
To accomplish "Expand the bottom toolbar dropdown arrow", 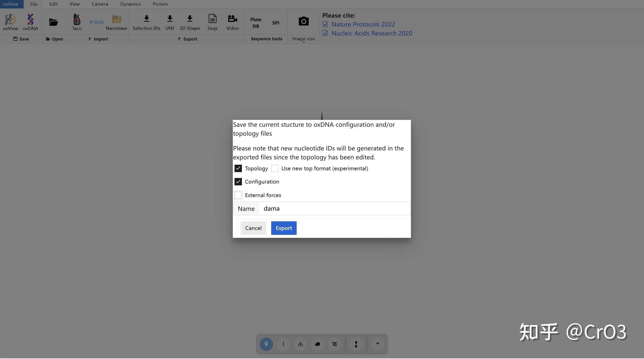I will (378, 344).
